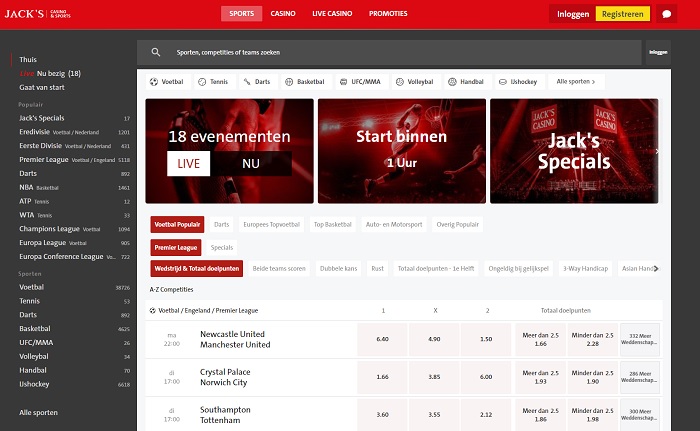The image size is (700, 431).
Task: Select the Auto- en Motorsport tab
Action: 394,225
